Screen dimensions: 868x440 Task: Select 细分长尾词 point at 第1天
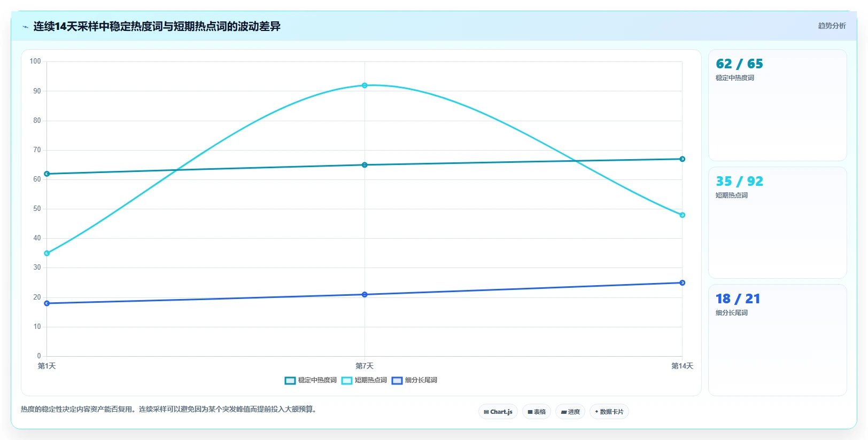(x=47, y=303)
